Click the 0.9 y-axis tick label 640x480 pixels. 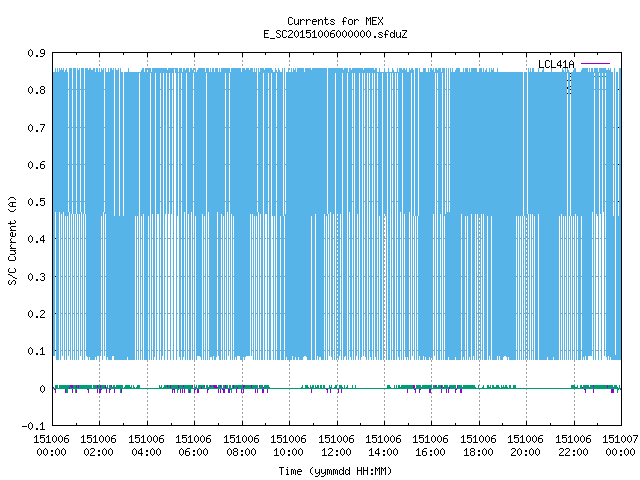click(x=36, y=53)
